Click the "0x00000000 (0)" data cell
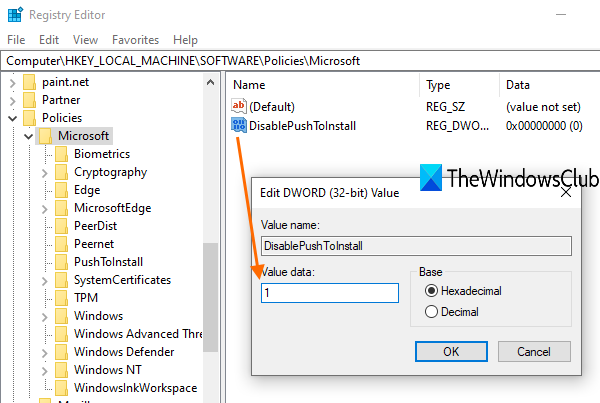This screenshot has height=403, width=600. coord(544,126)
